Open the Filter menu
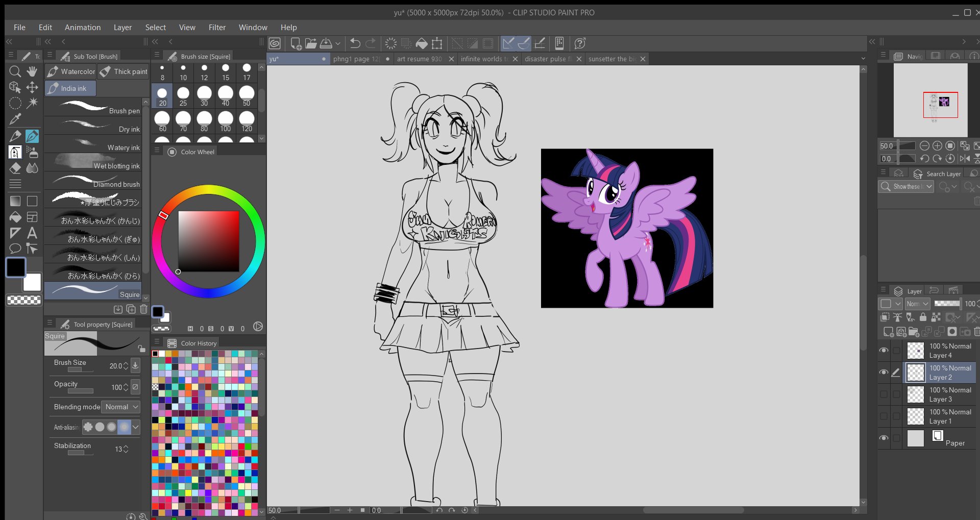Viewport: 980px width, 520px height. pos(217,28)
